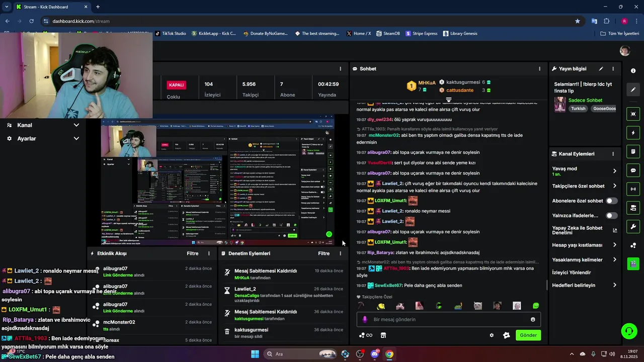Edit stream info with pencil icon

(x=601, y=69)
